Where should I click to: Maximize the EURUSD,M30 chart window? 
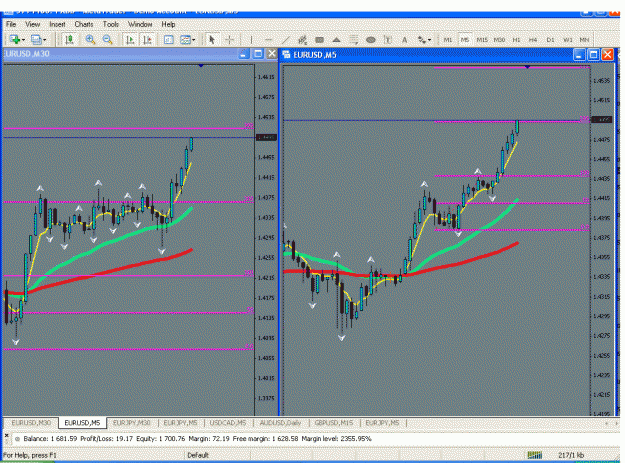[x=258, y=54]
